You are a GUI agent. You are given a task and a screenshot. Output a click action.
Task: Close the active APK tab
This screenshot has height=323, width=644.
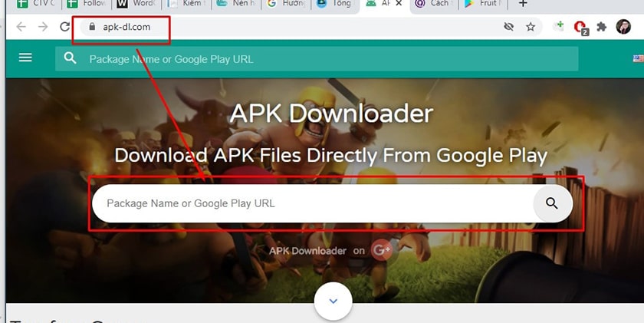(399, 3)
